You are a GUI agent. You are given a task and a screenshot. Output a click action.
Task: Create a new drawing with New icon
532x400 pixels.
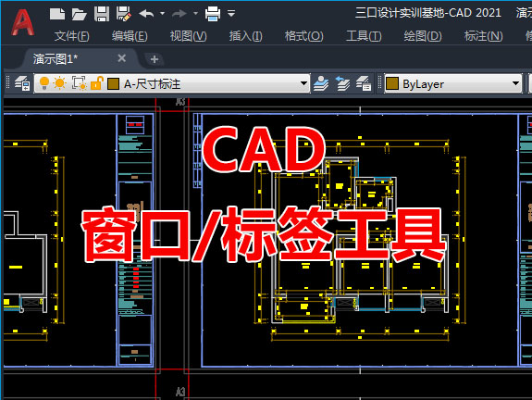click(57, 14)
